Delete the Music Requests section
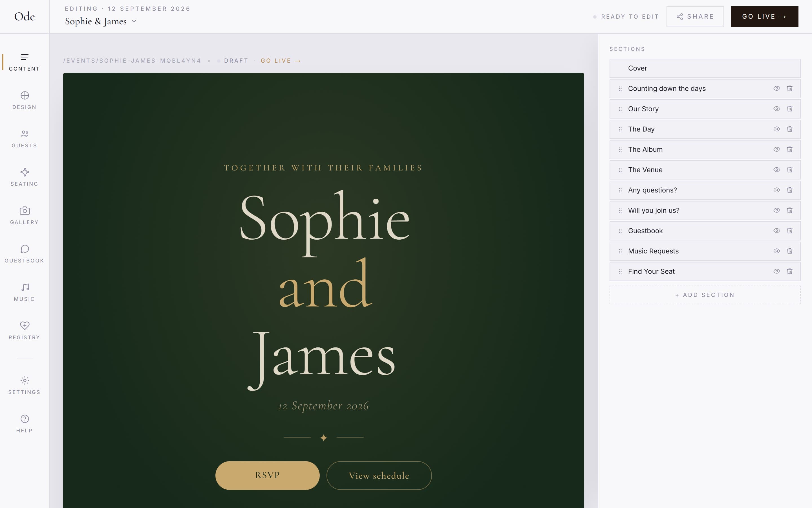The width and height of the screenshot is (812, 508). 789,251
